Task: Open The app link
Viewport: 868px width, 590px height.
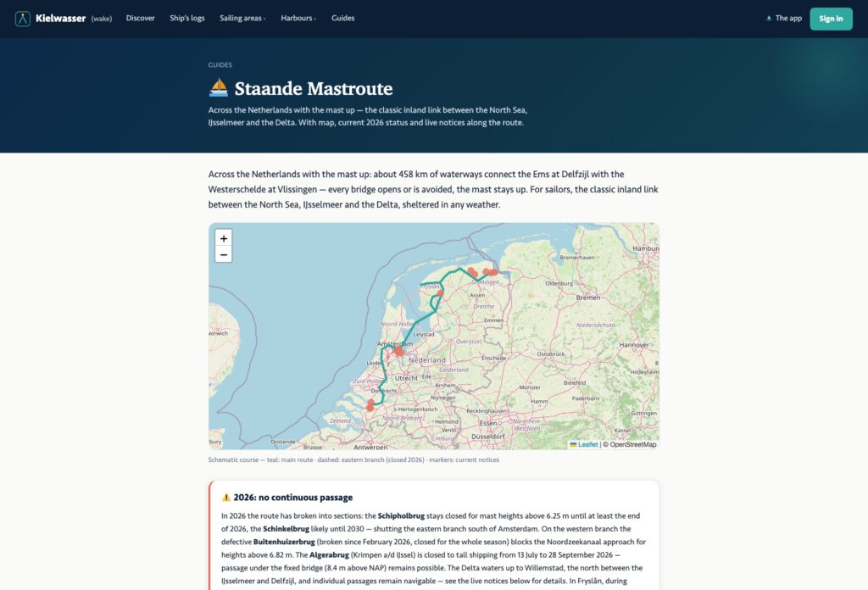Action: (x=783, y=19)
